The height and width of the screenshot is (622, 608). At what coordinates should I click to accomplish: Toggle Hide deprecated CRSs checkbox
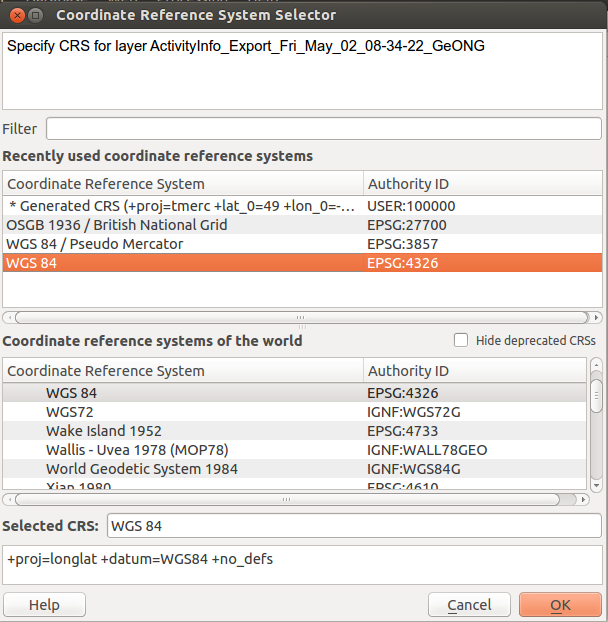(461, 340)
